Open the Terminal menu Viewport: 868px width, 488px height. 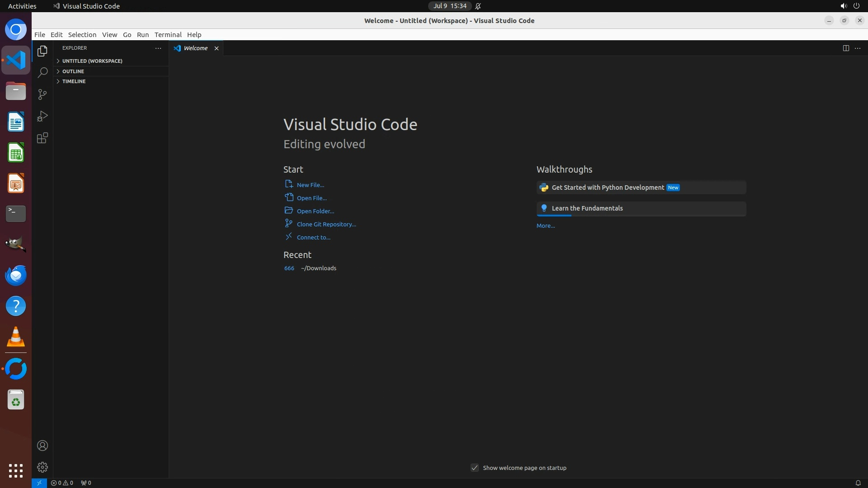[x=168, y=35]
